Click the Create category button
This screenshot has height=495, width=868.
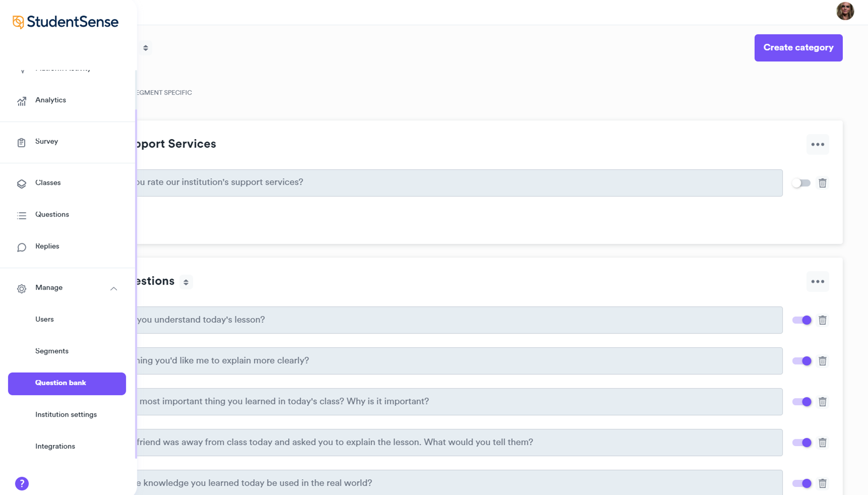tap(798, 48)
